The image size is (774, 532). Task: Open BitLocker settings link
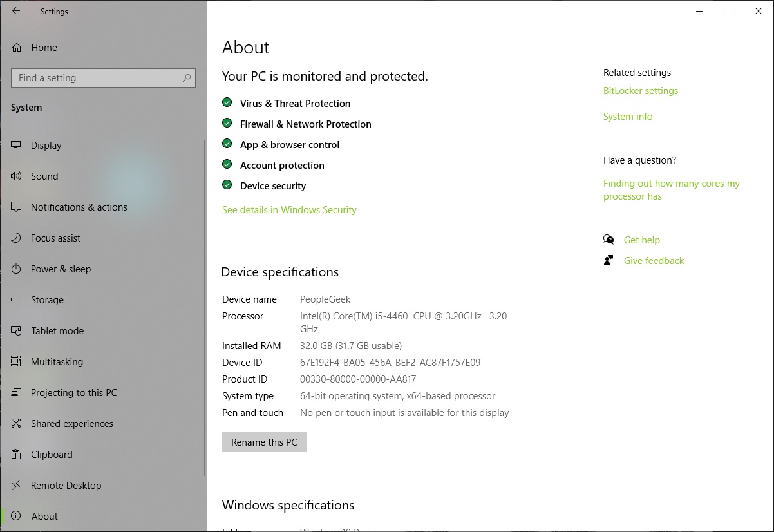click(641, 91)
